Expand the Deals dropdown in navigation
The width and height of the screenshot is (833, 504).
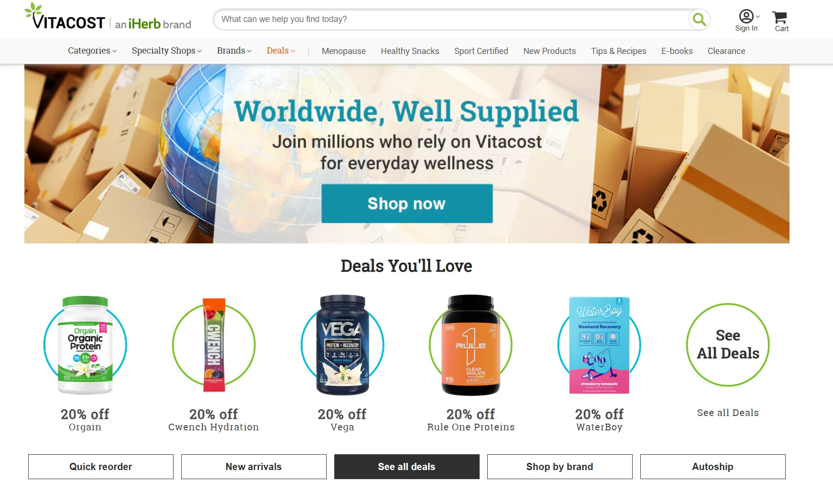281,51
